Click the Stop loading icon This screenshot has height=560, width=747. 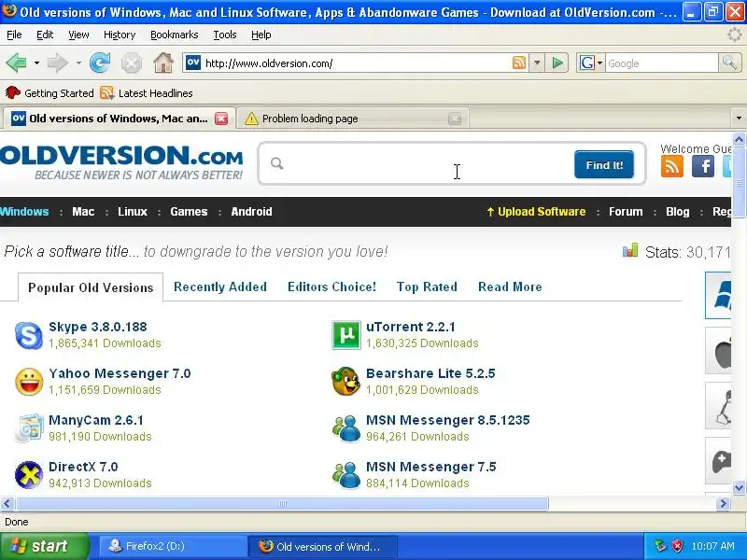point(131,63)
